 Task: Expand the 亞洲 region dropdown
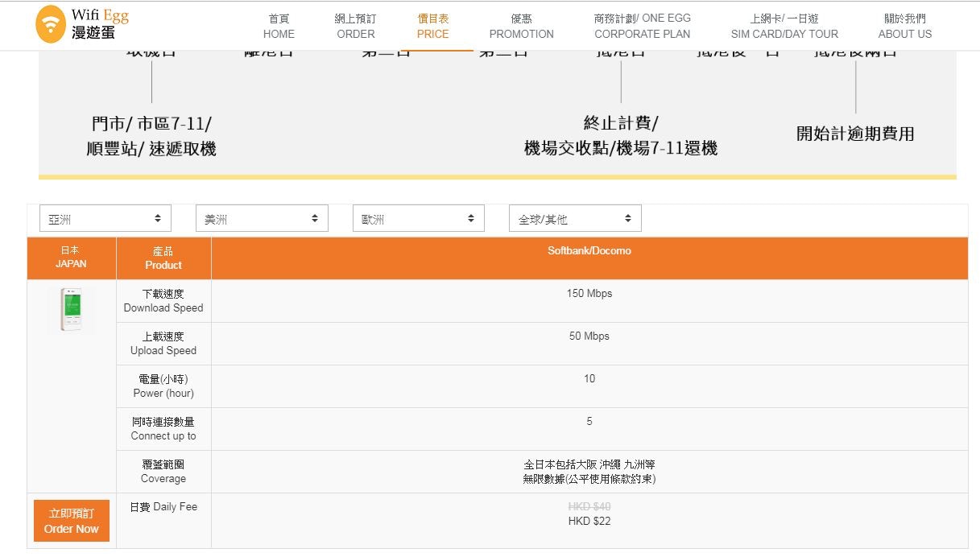click(x=105, y=218)
